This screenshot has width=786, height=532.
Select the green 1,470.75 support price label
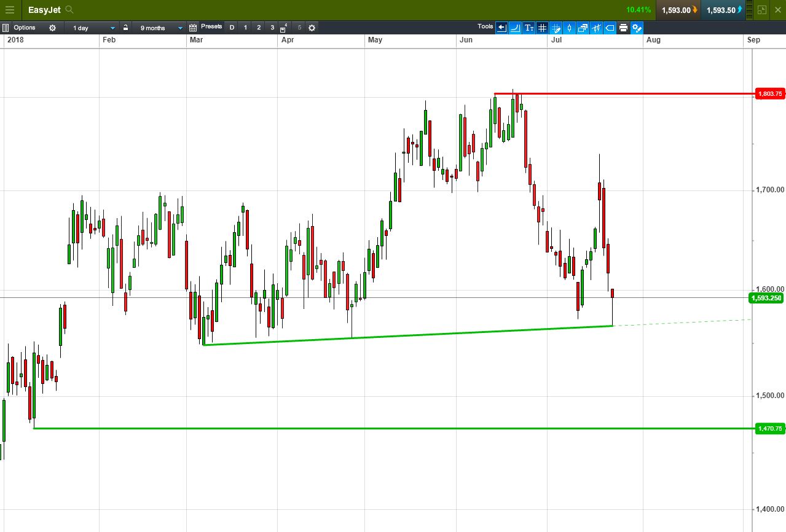tap(770, 428)
